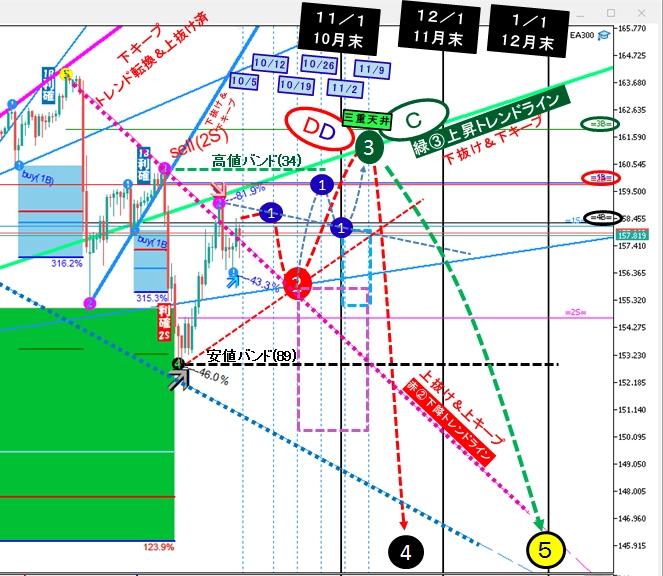The height and width of the screenshot is (576, 663).
Task: Click the 156.365 price axis label
Action: [x=632, y=273]
